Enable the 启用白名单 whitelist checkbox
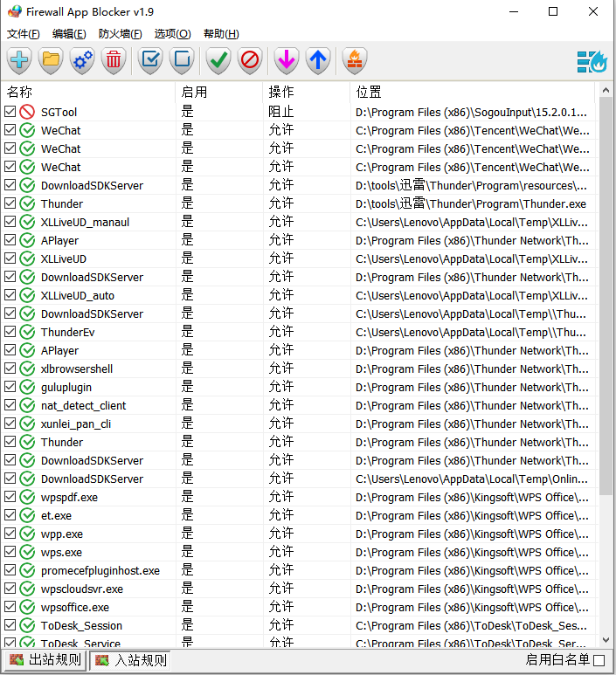The image size is (616, 675). (x=599, y=660)
